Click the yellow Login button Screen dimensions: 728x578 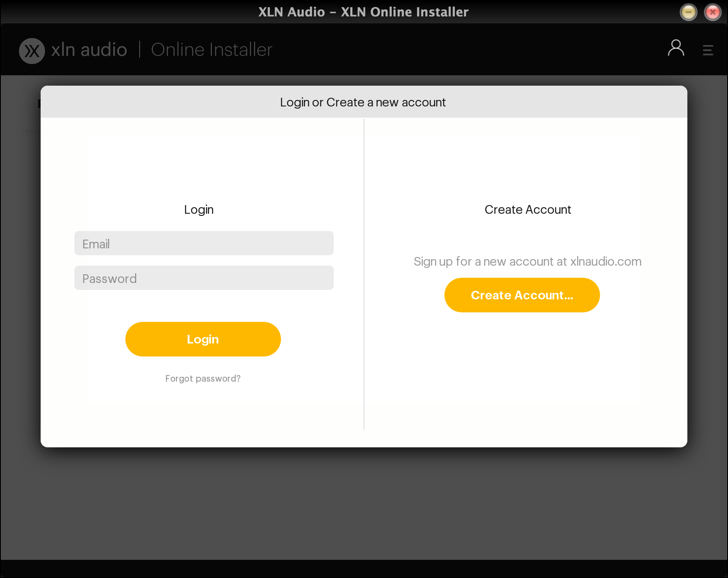click(203, 339)
